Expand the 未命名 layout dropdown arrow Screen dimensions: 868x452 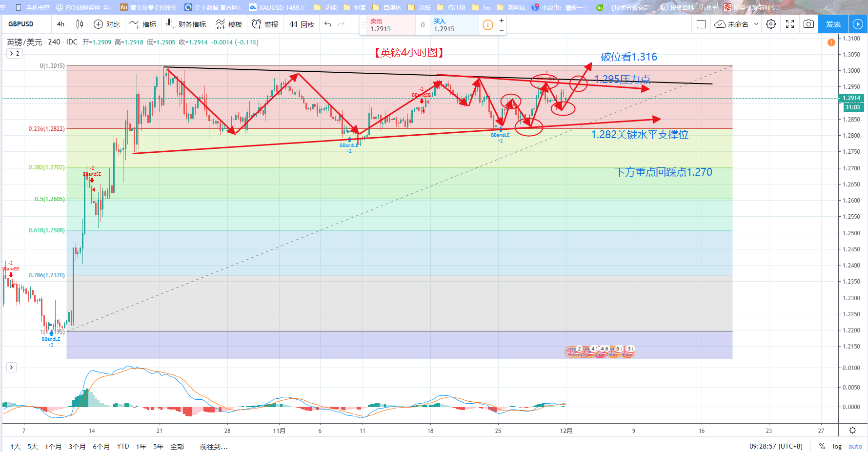pos(756,24)
